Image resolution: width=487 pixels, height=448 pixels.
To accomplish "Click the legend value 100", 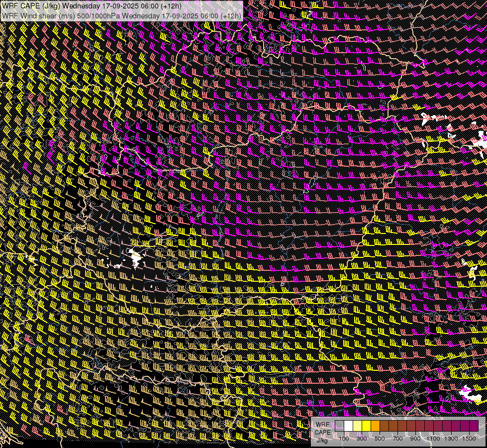I will pos(344,439).
